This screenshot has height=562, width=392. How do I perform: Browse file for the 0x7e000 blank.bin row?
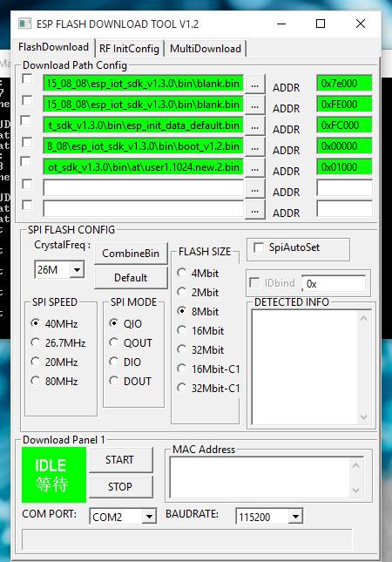254,84
